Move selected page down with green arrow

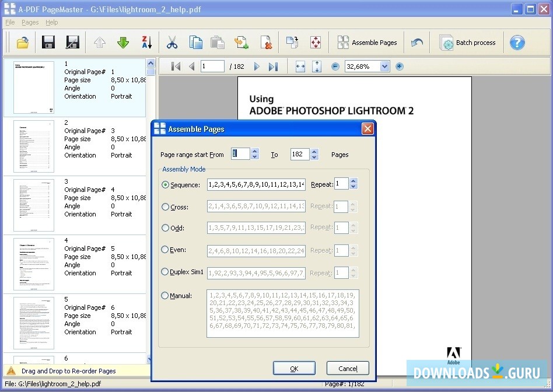click(x=123, y=43)
